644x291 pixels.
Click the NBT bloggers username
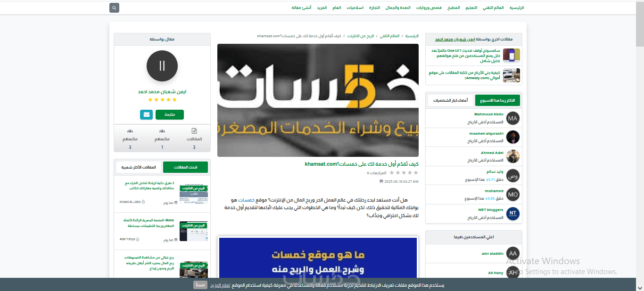(491, 210)
